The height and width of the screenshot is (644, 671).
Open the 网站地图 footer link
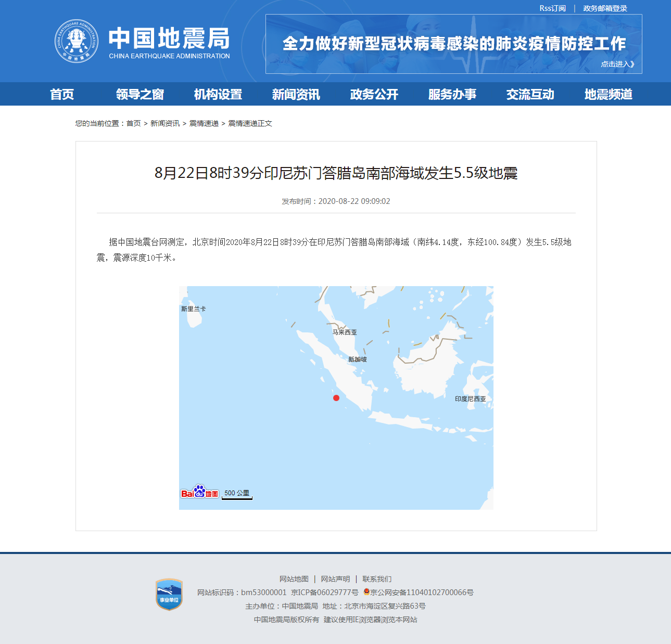tap(294, 579)
